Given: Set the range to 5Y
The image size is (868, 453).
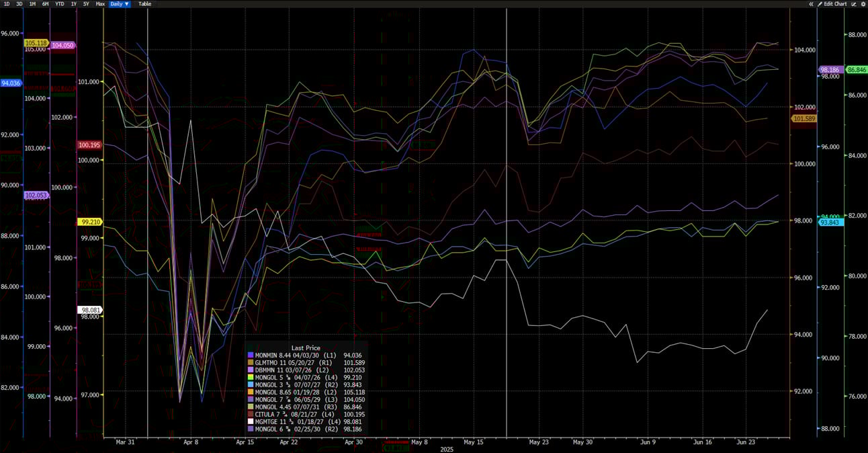Looking at the screenshot, I should 86,4.
